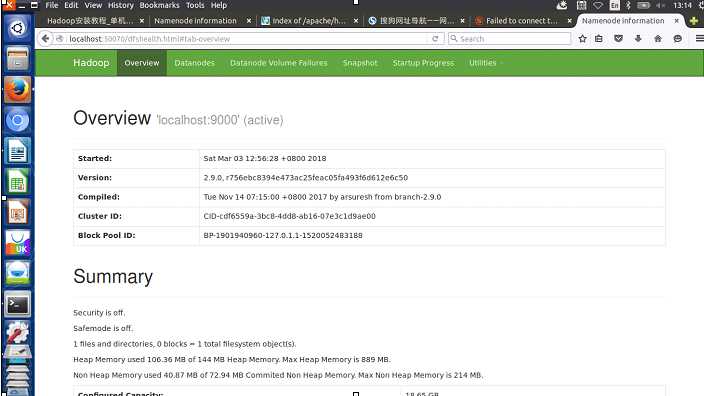Open the Tools menu
This screenshot has height=396, width=704.
click(195, 5)
